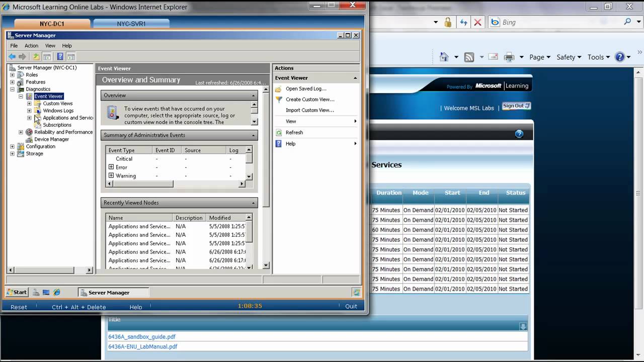Click the Create Custom View funnel icon
This screenshot has height=362, width=644.
click(279, 100)
